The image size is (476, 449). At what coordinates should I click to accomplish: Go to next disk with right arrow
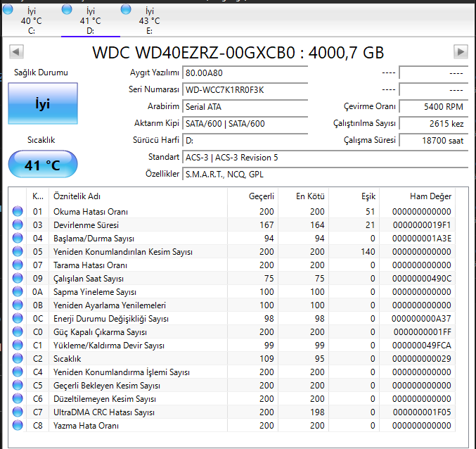(x=461, y=51)
